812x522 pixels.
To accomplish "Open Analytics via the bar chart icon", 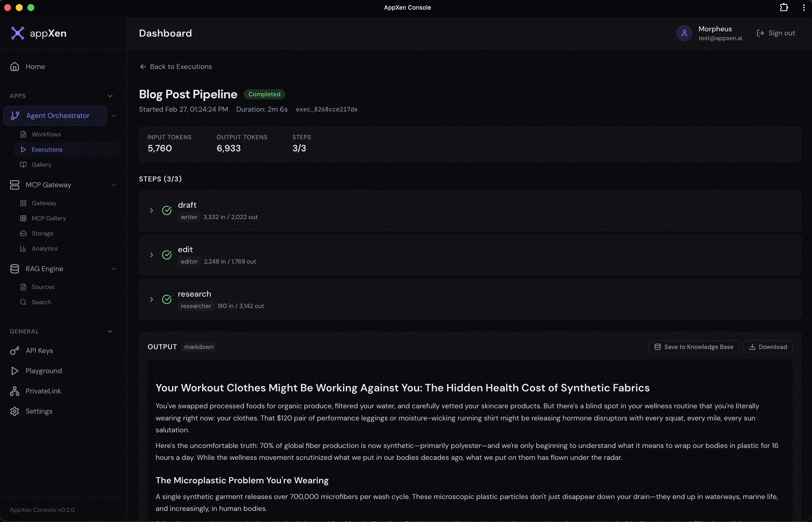I will (23, 248).
